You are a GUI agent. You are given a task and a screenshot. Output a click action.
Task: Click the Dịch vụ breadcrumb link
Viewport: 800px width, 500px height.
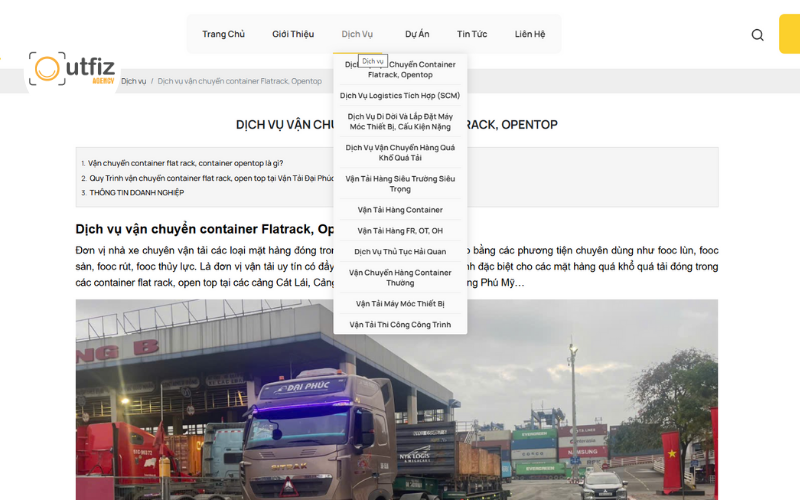[133, 81]
